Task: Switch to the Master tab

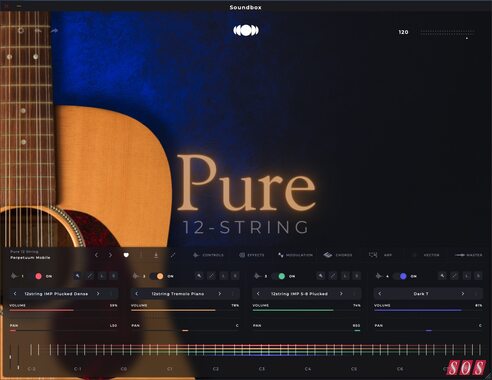Action: tap(469, 255)
